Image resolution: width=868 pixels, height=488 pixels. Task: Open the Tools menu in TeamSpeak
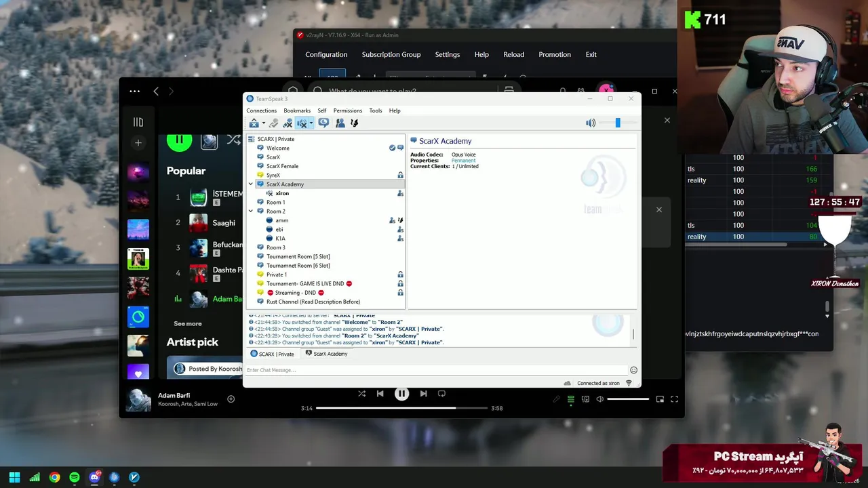click(376, 110)
